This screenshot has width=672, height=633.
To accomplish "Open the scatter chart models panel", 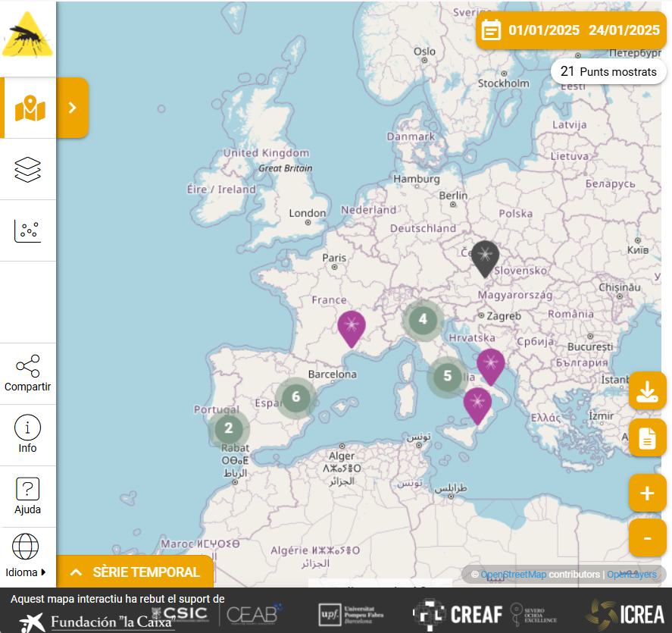I will (x=28, y=230).
